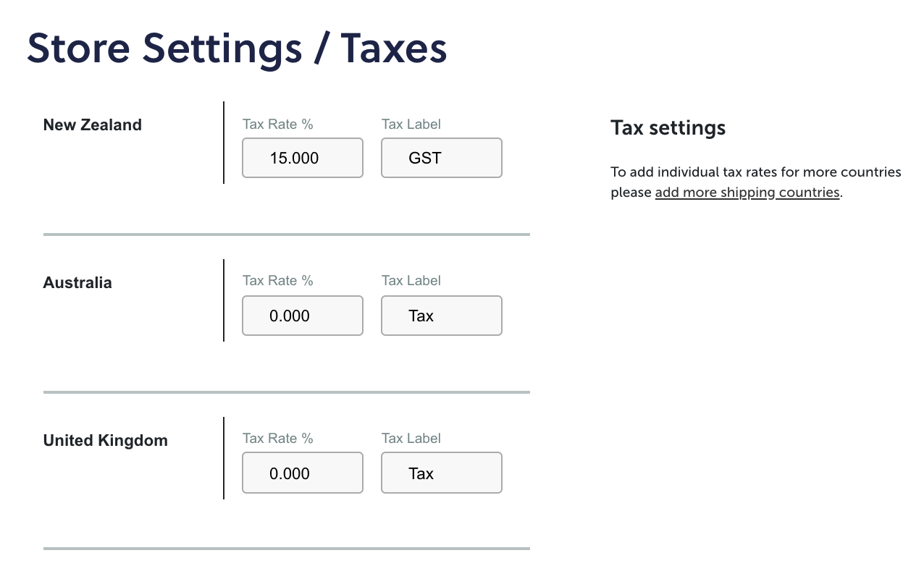Click 'Tax Label' caption in New Zealand row

coord(411,124)
